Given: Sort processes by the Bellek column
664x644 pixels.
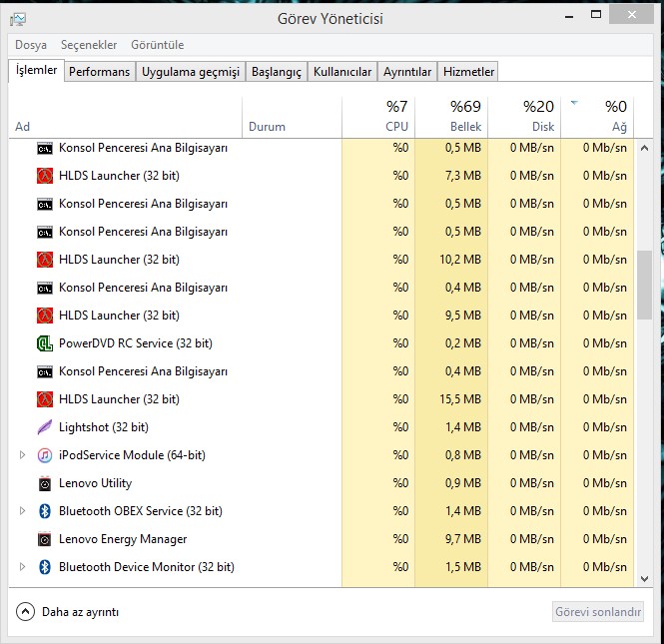Looking at the screenshot, I should coord(451,117).
